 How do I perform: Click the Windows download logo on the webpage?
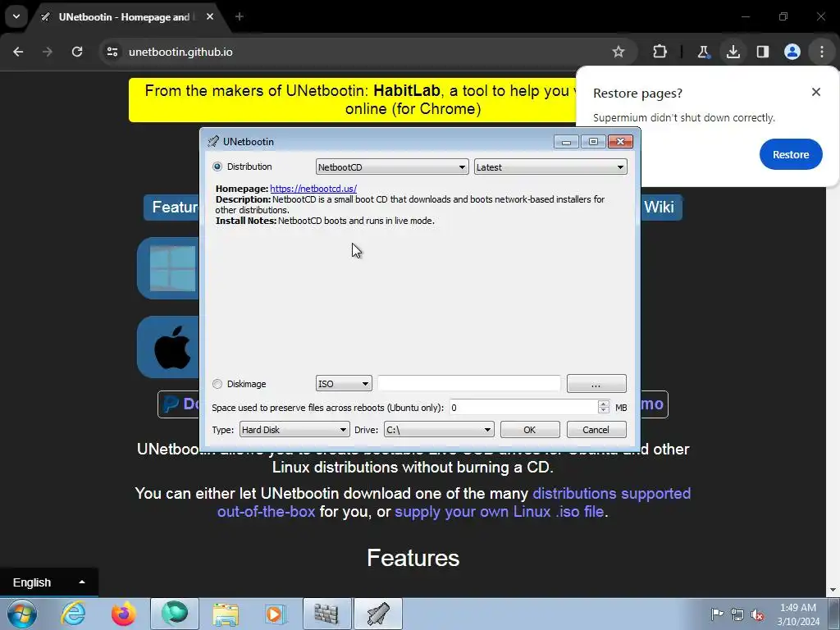pyautogui.click(x=172, y=268)
